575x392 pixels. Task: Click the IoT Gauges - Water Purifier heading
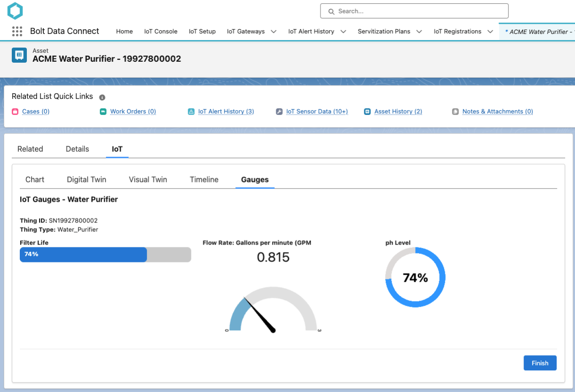[69, 199]
